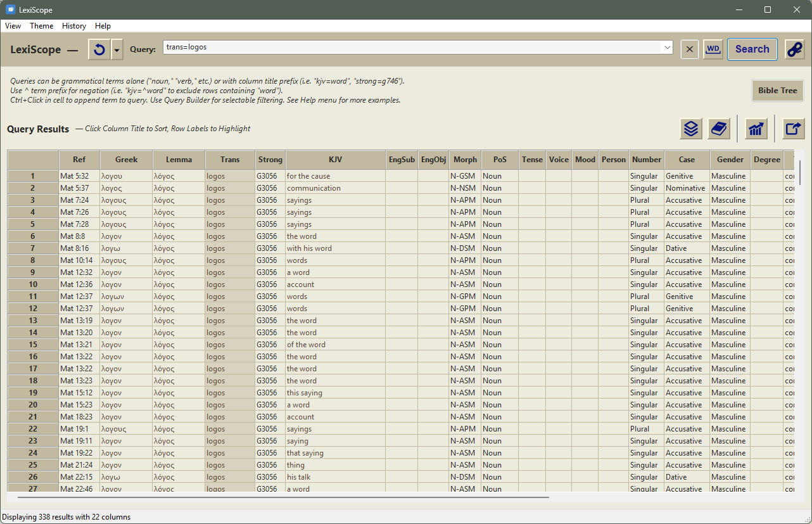This screenshot has height=524, width=812.
Task: Highlight row 7 via its row label
Action: point(33,248)
